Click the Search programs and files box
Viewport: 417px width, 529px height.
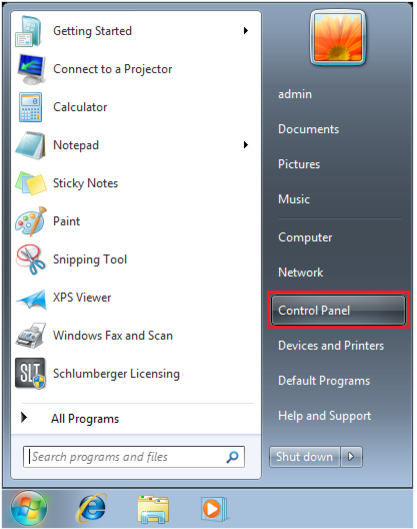tap(134, 457)
